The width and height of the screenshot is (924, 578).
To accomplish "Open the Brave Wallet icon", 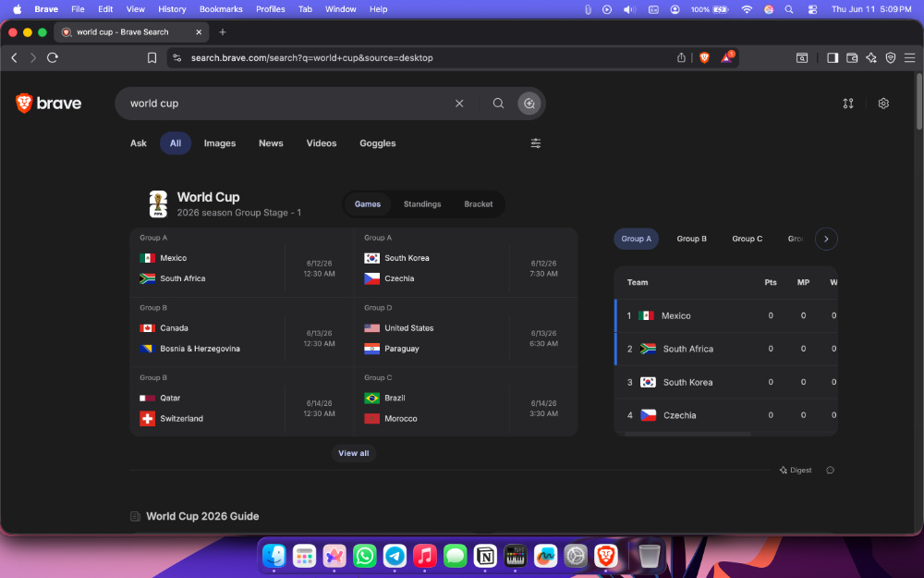I will tap(852, 57).
